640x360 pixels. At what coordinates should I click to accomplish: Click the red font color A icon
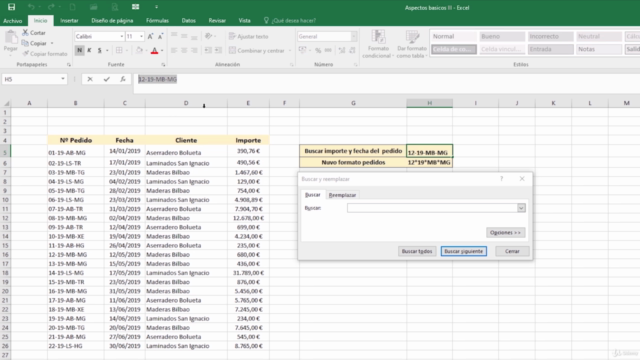[154, 51]
